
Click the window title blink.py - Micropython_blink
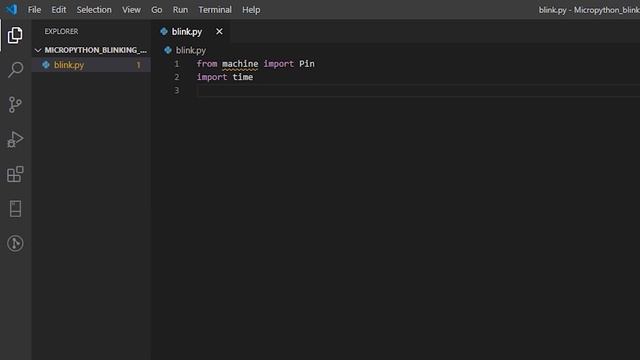pos(589,10)
